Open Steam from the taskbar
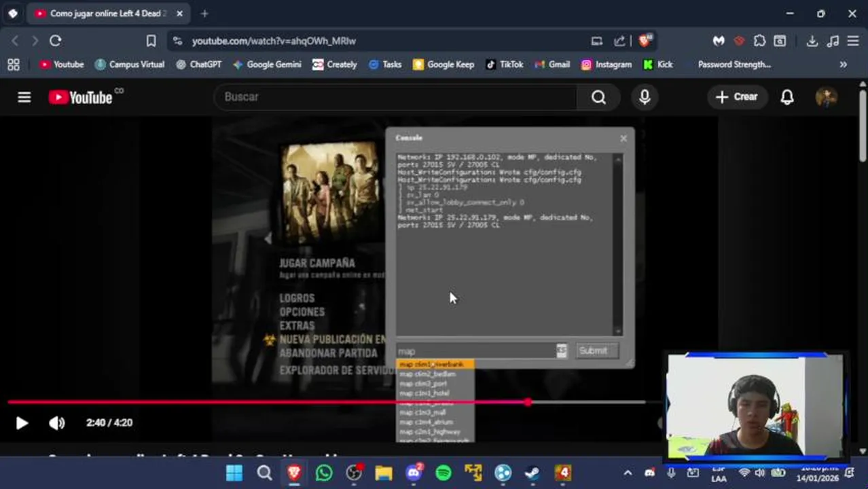This screenshot has width=868, height=489. pyautogui.click(x=533, y=473)
